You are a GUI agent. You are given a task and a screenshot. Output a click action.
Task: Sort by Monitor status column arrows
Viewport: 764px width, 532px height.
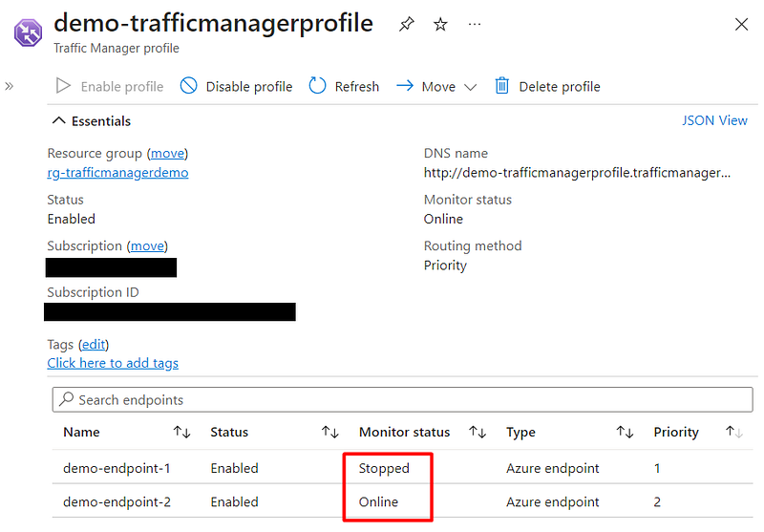click(477, 432)
